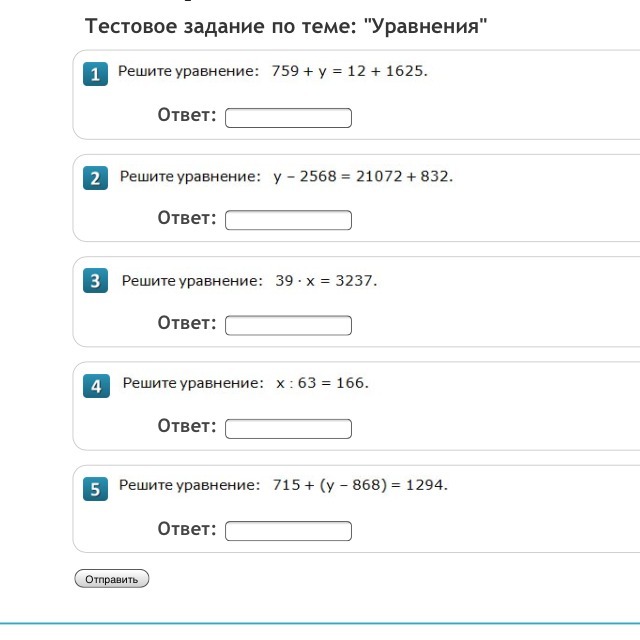Click the number 4 question badge
The height and width of the screenshot is (640, 640).
tap(95, 386)
